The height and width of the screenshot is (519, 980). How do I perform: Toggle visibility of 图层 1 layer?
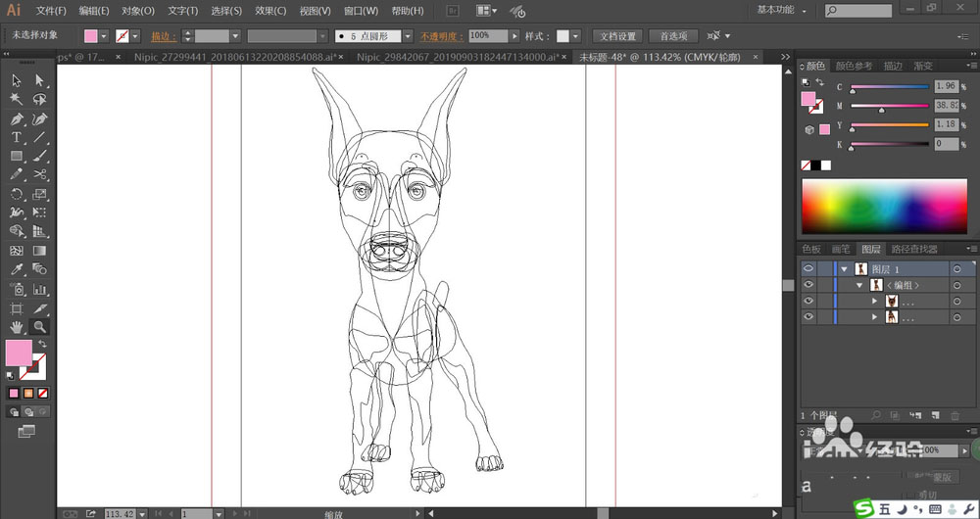(808, 269)
